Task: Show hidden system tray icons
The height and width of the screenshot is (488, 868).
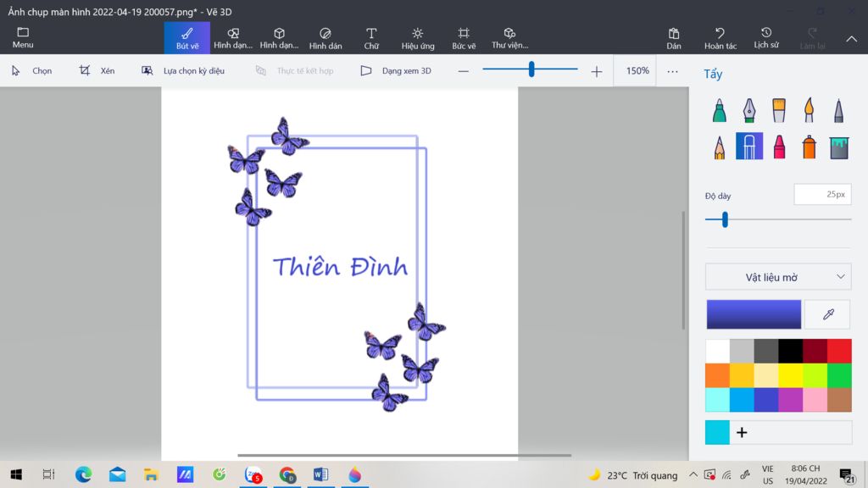Action: pyautogui.click(x=693, y=474)
